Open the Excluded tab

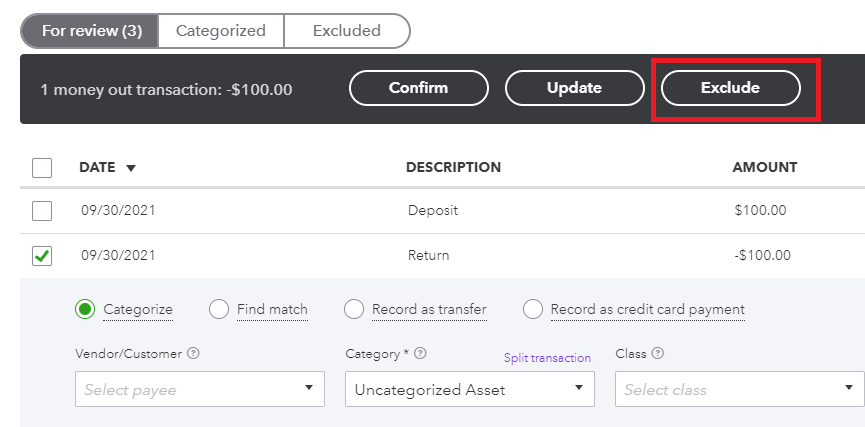346,31
